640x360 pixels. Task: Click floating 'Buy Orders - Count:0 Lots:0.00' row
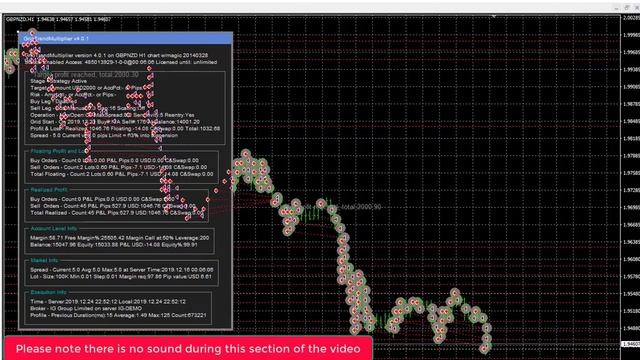pyautogui.click(x=114, y=160)
